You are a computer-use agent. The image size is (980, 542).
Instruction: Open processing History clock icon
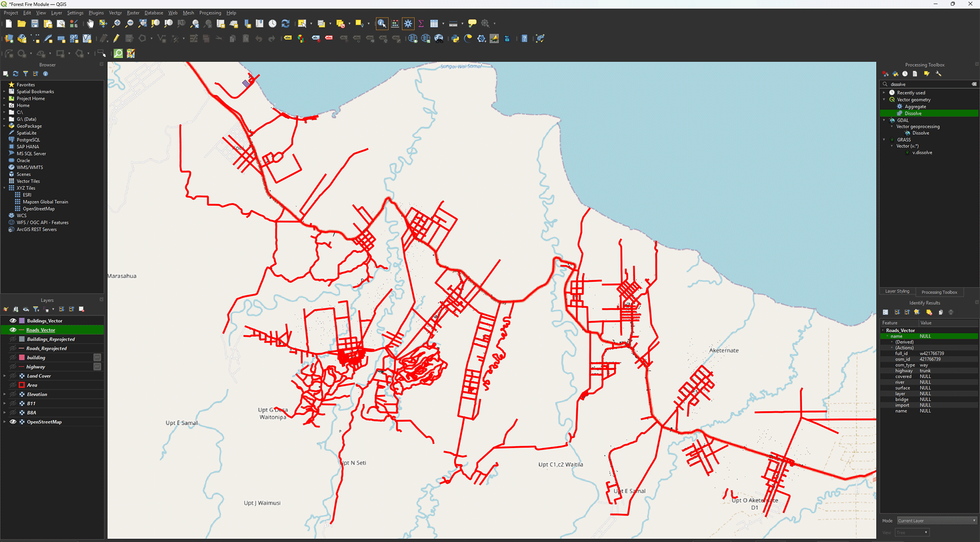[905, 74]
